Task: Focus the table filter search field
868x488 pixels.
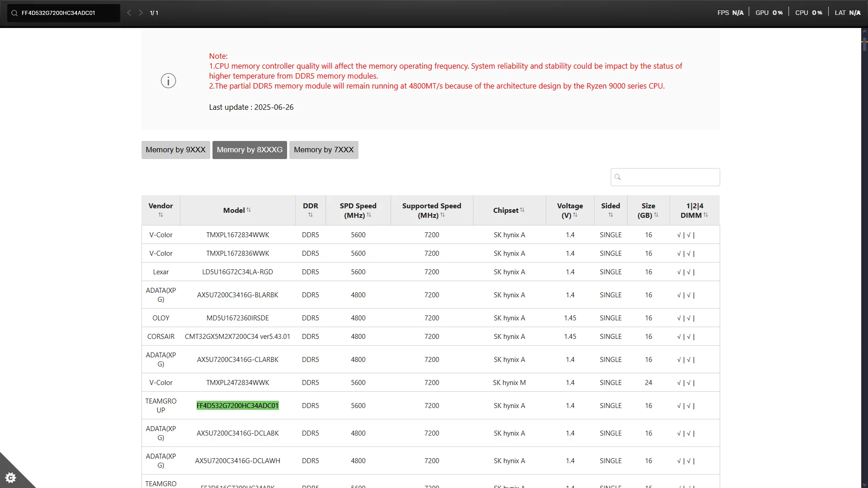Action: pyautogui.click(x=670, y=177)
